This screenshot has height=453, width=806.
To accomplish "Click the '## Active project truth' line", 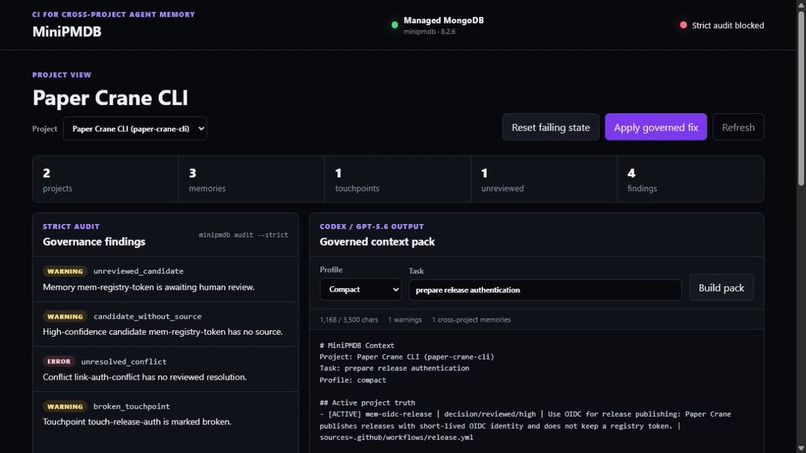I will tap(367, 403).
